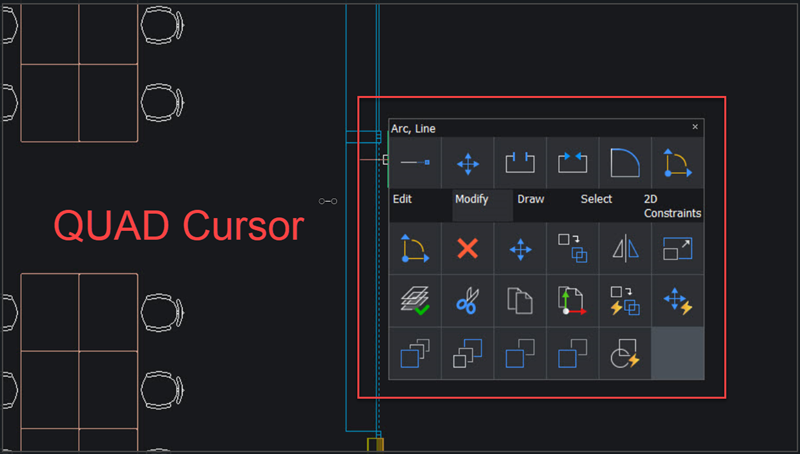Close the Arc, Line Quad panel
The height and width of the screenshot is (454, 800).
695,127
